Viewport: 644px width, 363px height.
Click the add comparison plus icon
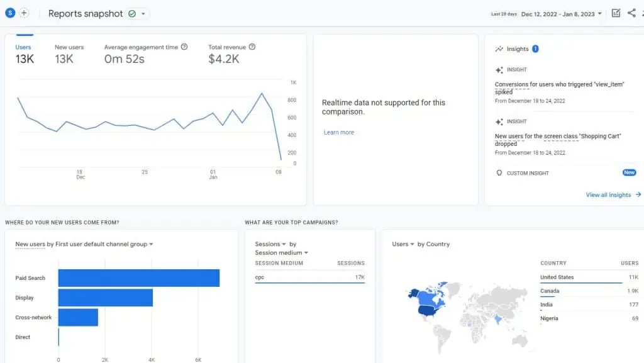tap(23, 13)
